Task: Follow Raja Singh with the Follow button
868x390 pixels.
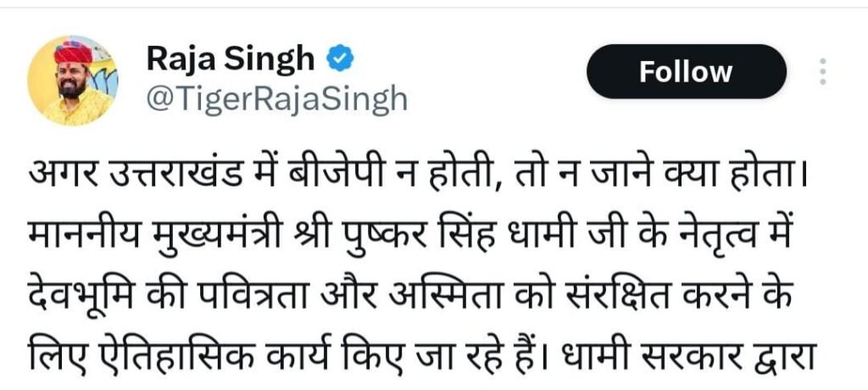Action: [x=686, y=72]
